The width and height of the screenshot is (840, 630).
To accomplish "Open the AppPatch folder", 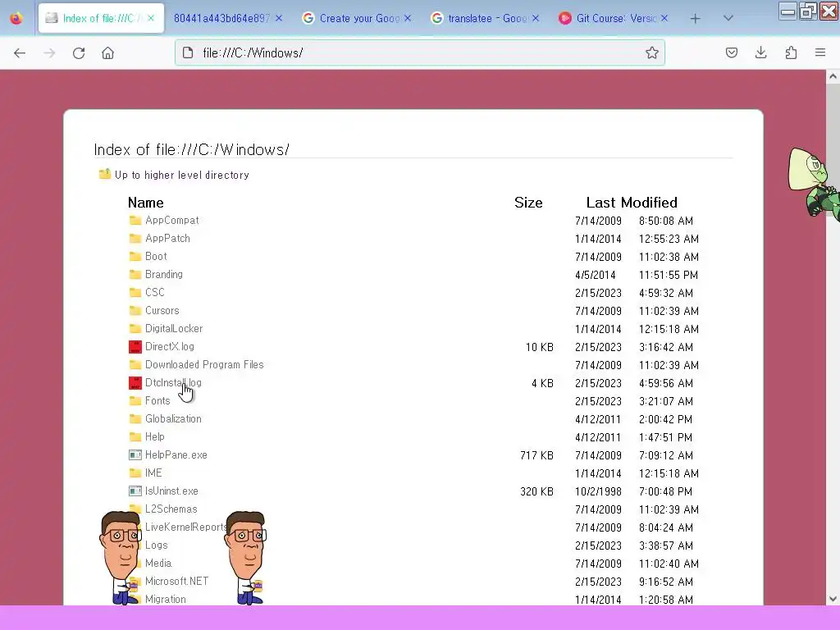I will click(167, 239).
